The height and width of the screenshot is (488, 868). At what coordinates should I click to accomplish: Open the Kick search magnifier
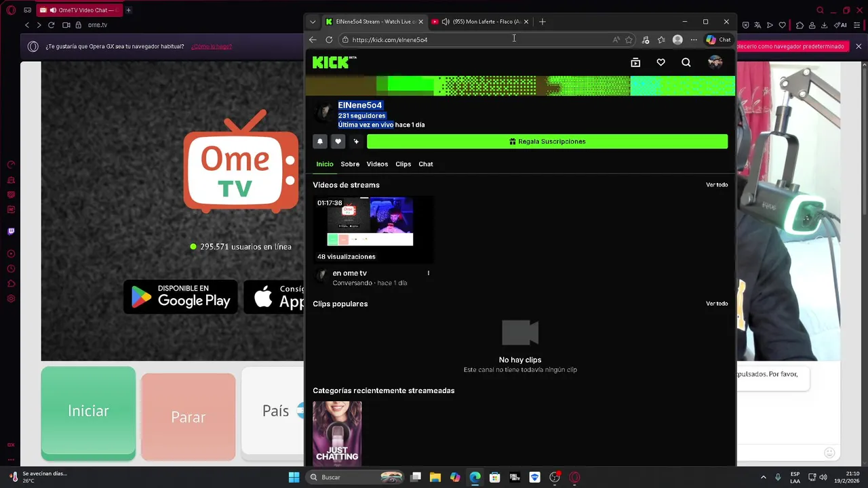(686, 62)
